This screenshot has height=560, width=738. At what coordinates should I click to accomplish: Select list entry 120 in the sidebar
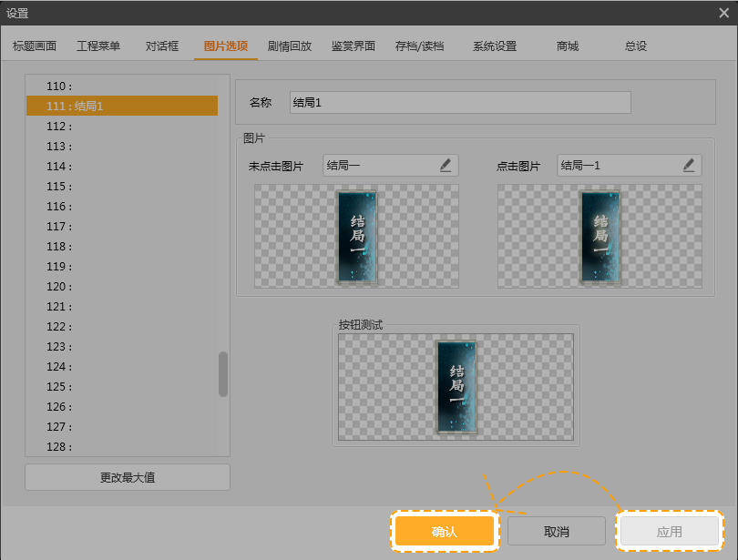pyautogui.click(x=109, y=286)
